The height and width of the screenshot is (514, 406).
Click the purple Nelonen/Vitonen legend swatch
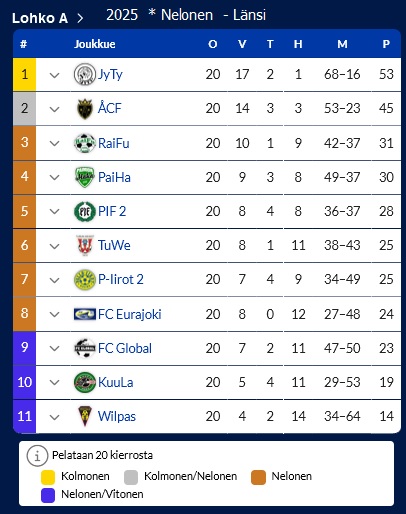pyautogui.click(x=48, y=495)
